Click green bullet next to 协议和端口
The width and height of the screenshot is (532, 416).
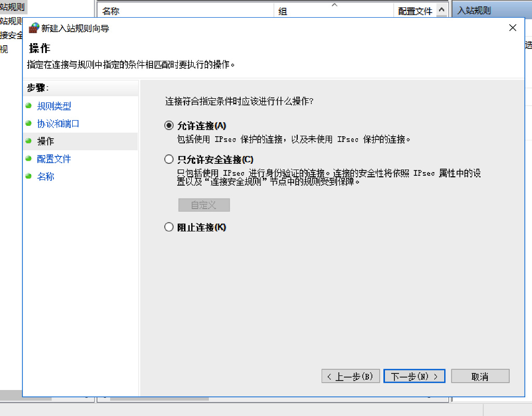[x=29, y=123]
